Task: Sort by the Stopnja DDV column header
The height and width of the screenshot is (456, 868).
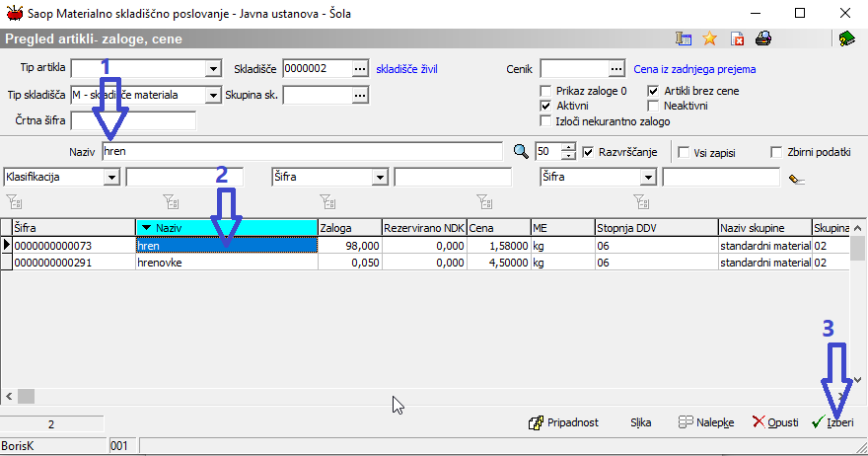Action: [x=657, y=228]
